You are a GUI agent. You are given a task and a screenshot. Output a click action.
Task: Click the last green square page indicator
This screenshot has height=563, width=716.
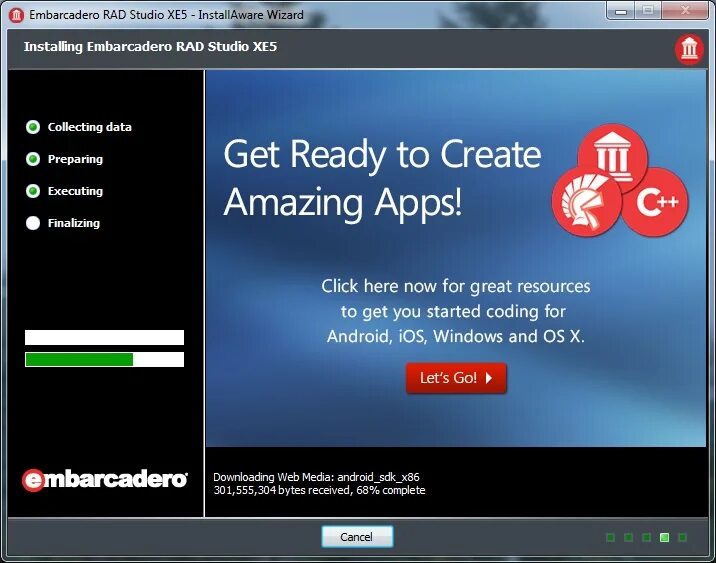coord(682,537)
